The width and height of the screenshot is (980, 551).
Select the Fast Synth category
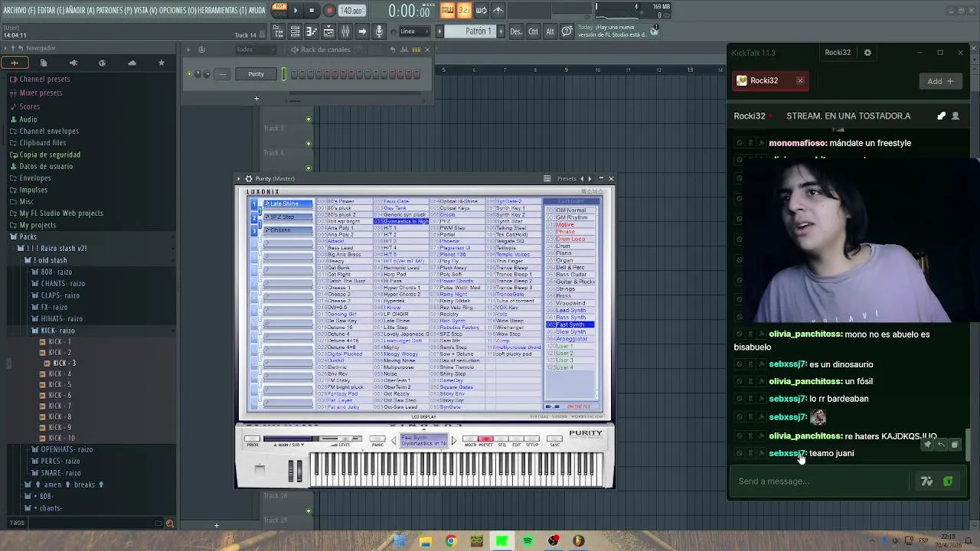point(570,324)
